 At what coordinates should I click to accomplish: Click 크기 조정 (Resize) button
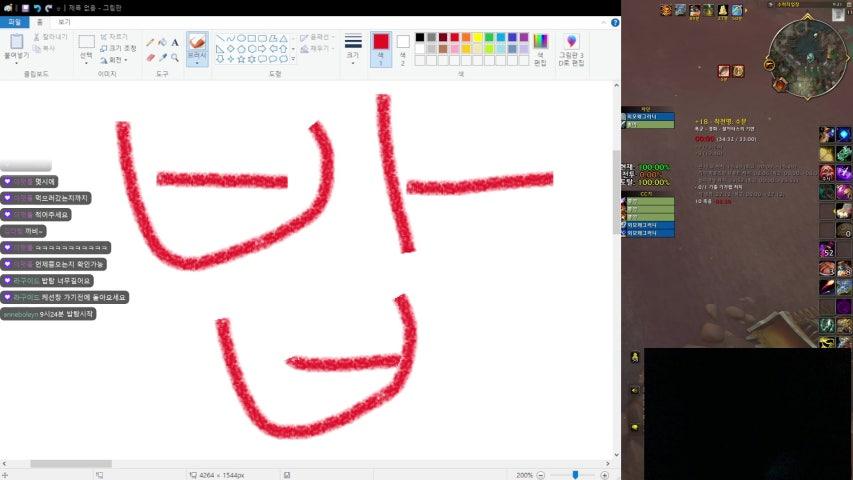(x=118, y=48)
